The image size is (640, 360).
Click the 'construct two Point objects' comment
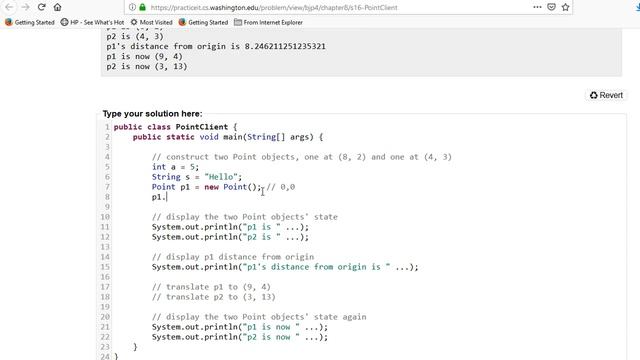(x=302, y=157)
